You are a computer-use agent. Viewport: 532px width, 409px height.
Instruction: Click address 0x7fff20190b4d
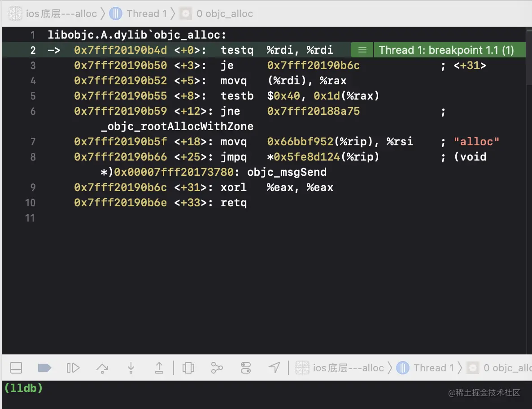[x=121, y=50]
